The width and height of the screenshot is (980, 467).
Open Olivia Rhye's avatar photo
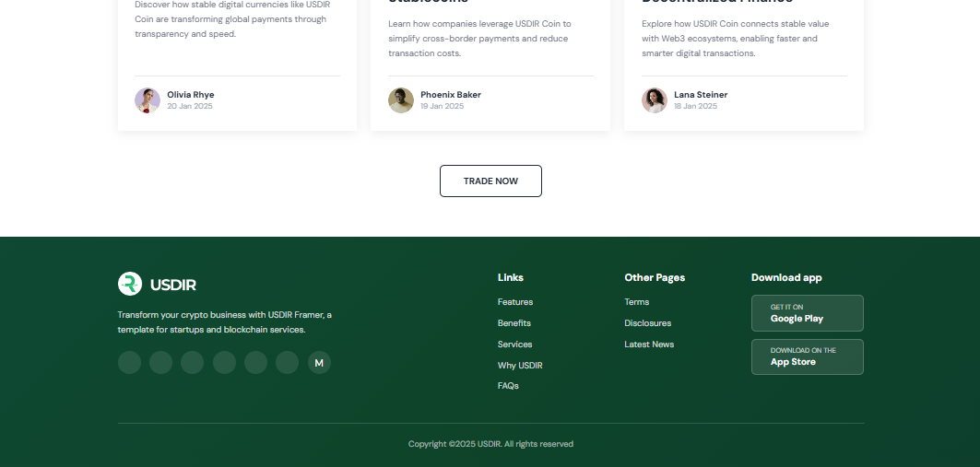click(x=148, y=100)
